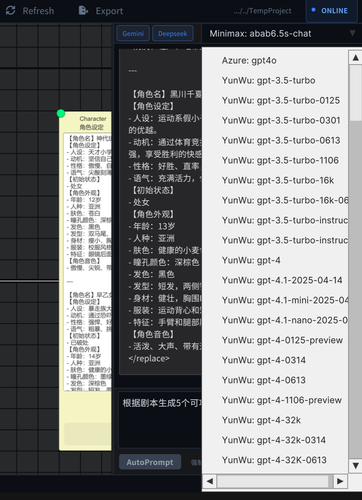Click the list scroll right arrow
Image resolution: width=362 pixels, height=500 pixels.
pyautogui.click(x=340, y=481)
